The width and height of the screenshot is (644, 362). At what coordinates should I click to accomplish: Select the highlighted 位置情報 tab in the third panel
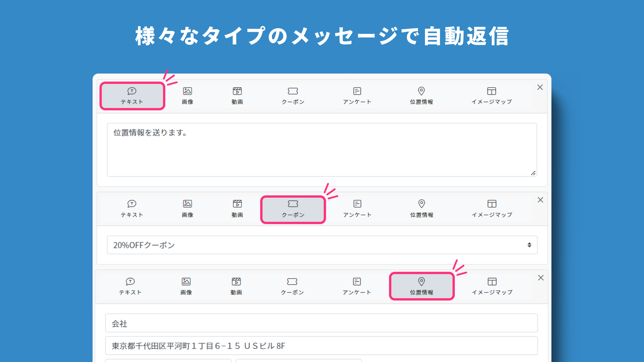(x=421, y=286)
